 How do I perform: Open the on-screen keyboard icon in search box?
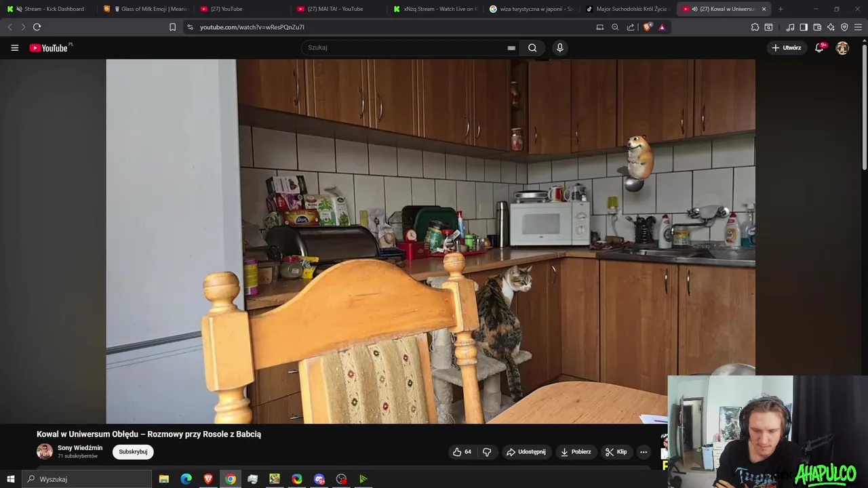511,47
